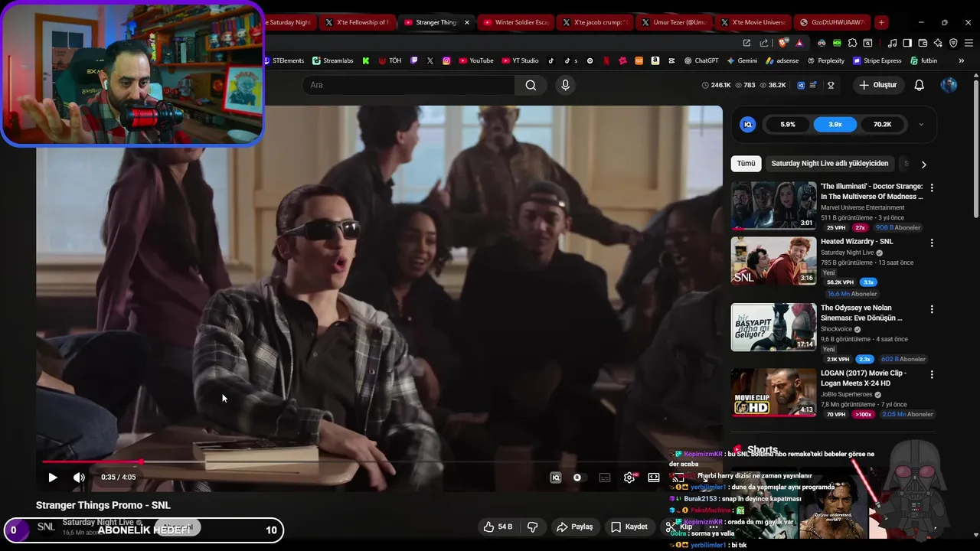
Task: Switch to Umur Tezer tab
Action: [x=675, y=22]
